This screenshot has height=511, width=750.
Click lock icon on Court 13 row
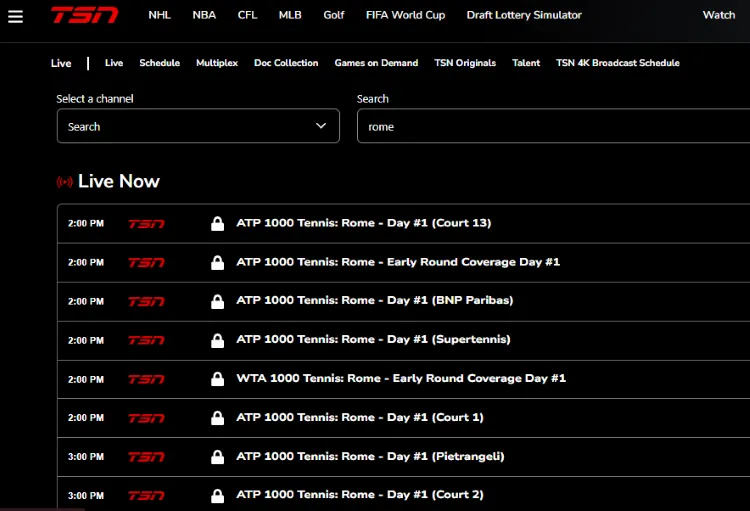coord(218,223)
